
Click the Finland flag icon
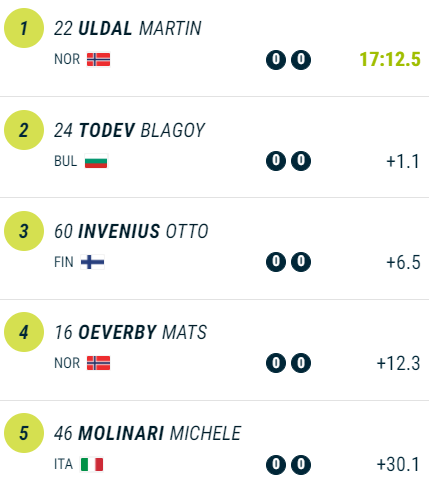(92, 262)
